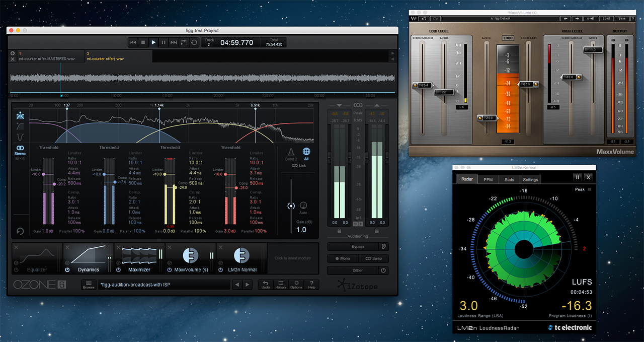This screenshot has height=342, width=644.
Task: Go to previous preset arrow
Action: (237, 285)
